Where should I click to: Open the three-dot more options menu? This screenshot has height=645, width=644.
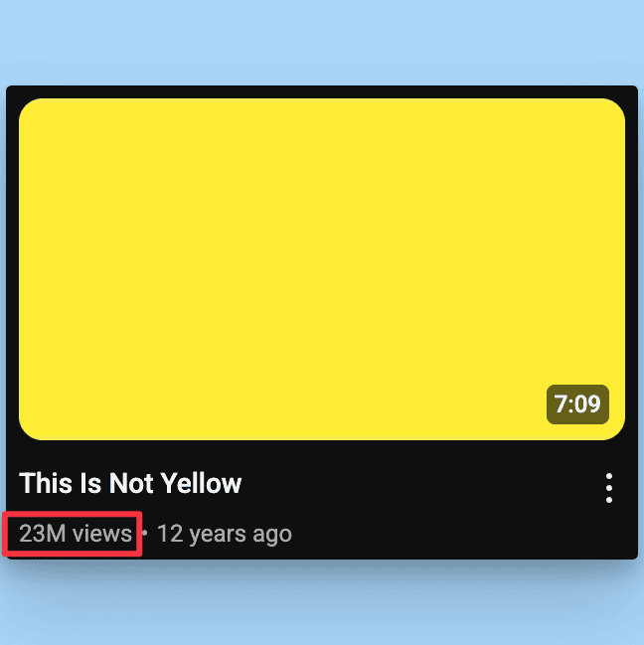[x=608, y=488]
